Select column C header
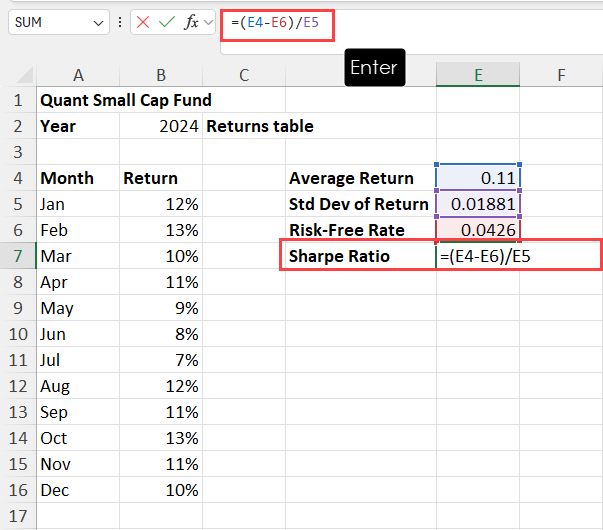Viewport: 603px width, 530px height. (x=244, y=75)
